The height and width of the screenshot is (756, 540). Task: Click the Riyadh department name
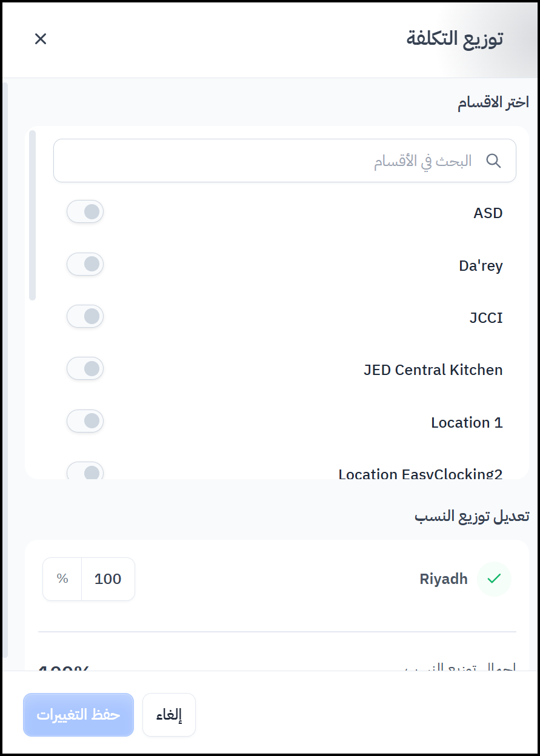(x=444, y=579)
